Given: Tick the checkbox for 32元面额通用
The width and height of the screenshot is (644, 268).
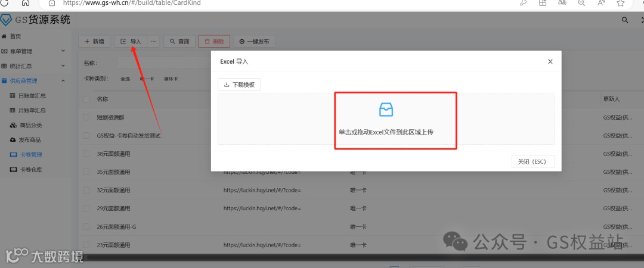Looking at the screenshot, I should [86, 190].
